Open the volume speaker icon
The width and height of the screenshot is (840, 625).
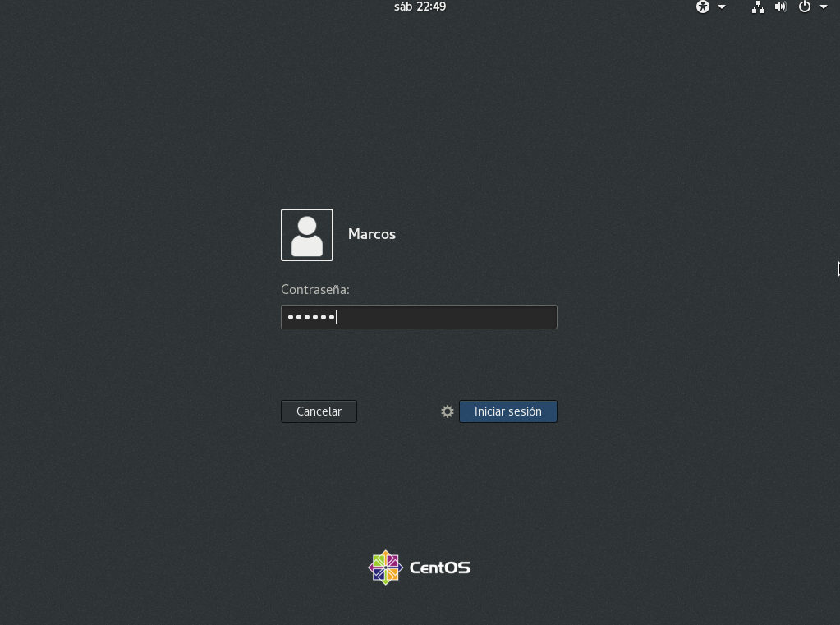coord(781,7)
